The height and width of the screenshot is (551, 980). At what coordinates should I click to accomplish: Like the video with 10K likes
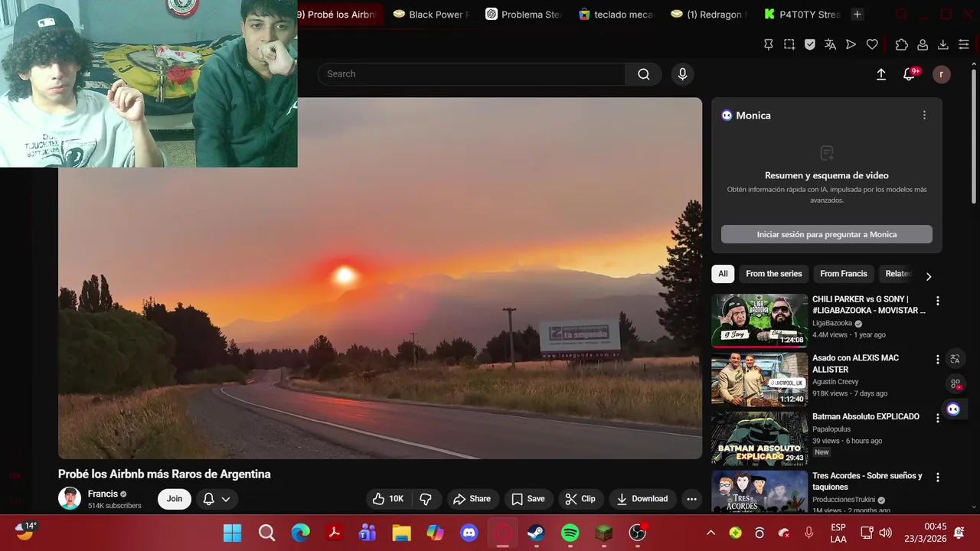[389, 499]
